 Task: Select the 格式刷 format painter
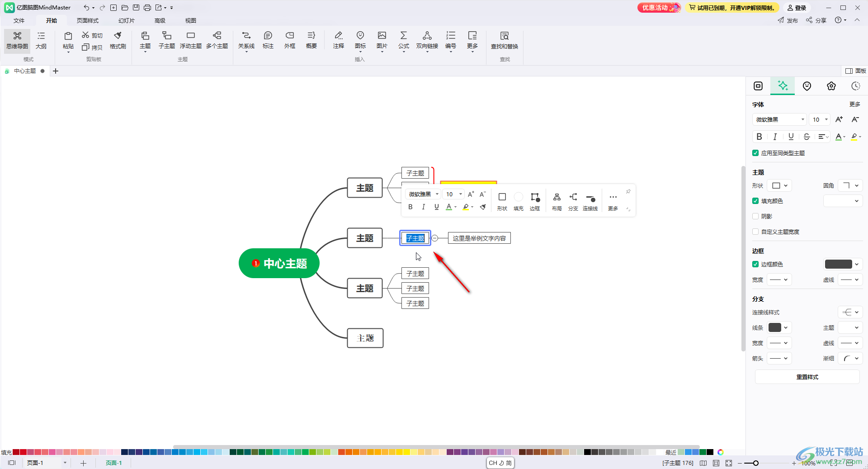pyautogui.click(x=118, y=40)
